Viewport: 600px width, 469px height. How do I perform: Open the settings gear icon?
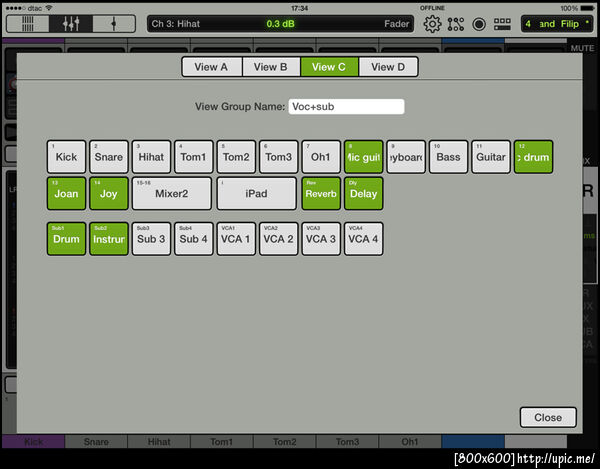tap(432, 24)
